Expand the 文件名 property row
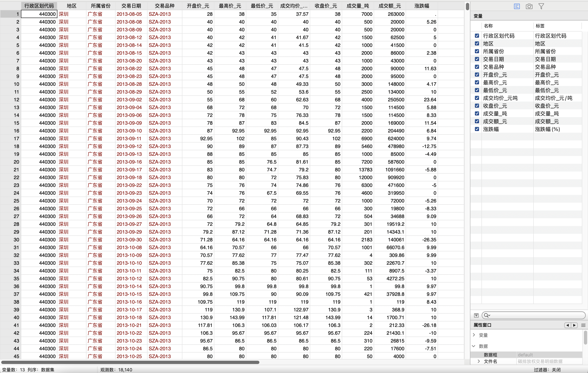The image size is (588, 373). (x=479, y=361)
